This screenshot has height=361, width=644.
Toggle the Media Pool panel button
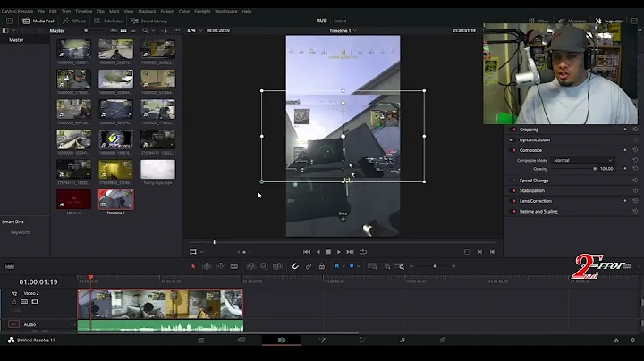[x=38, y=21]
